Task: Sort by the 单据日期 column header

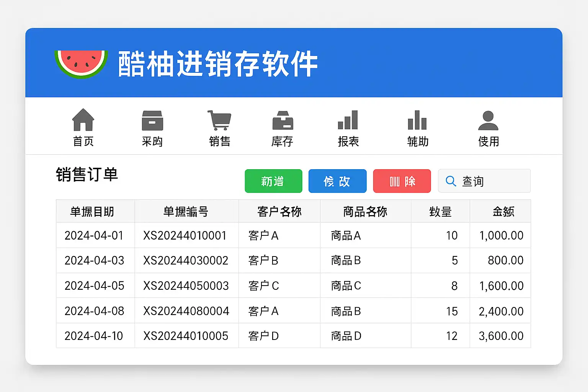Action: click(x=92, y=211)
